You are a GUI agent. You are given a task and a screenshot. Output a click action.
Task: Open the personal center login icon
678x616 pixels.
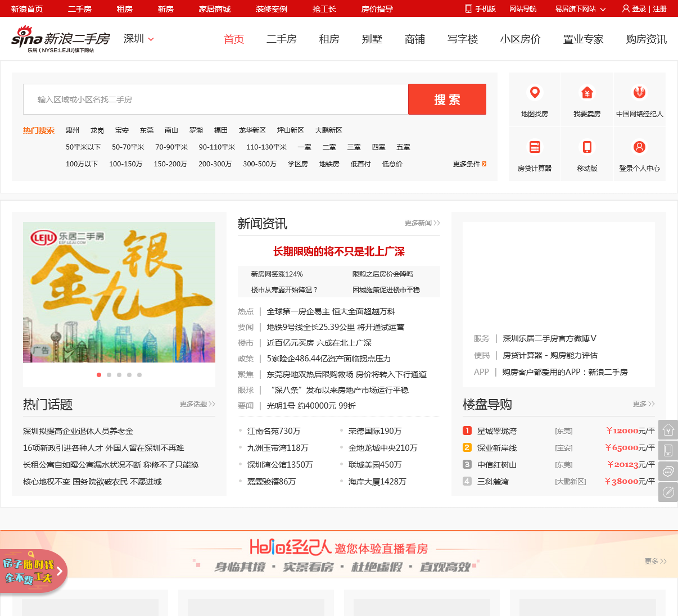tap(639, 147)
